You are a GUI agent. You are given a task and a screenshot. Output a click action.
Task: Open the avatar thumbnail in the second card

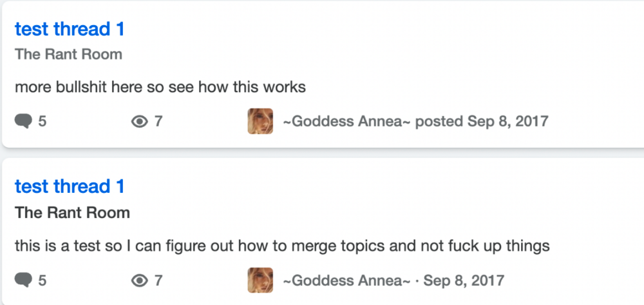point(260,280)
